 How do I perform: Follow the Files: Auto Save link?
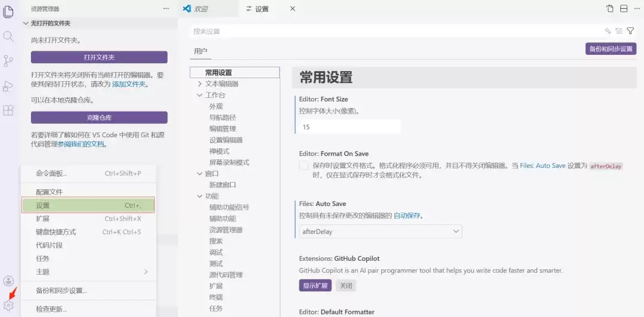point(543,166)
